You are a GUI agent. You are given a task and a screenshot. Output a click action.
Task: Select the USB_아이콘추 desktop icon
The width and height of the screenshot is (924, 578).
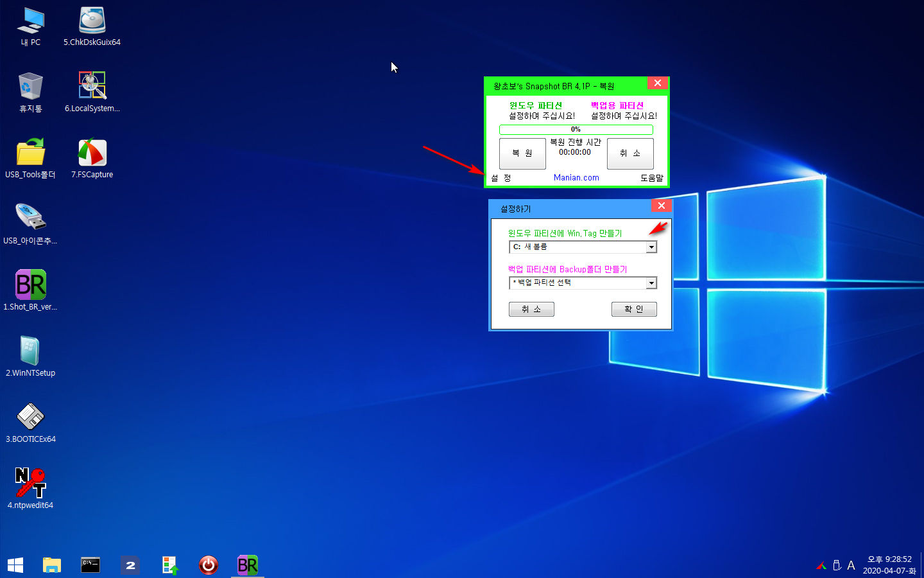click(30, 225)
